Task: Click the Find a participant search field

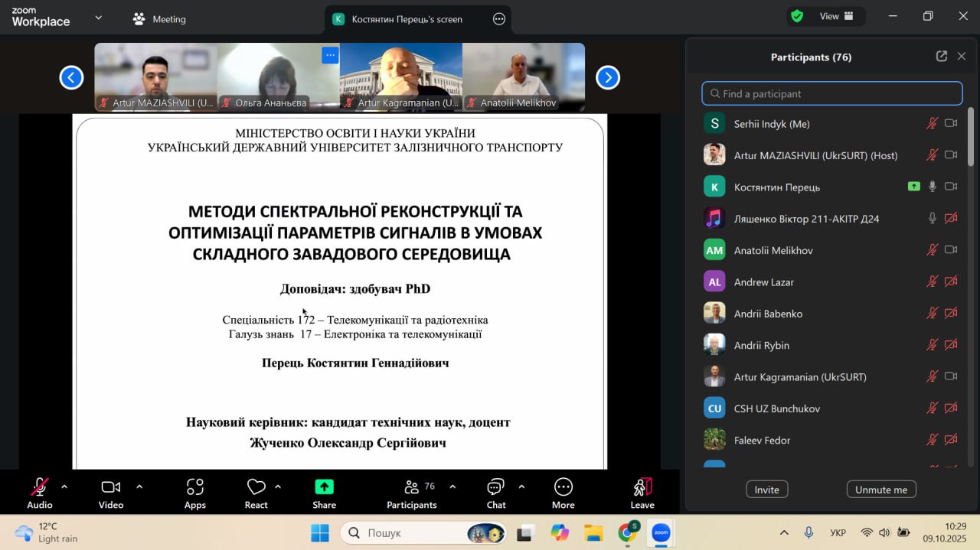Action: pyautogui.click(x=831, y=93)
